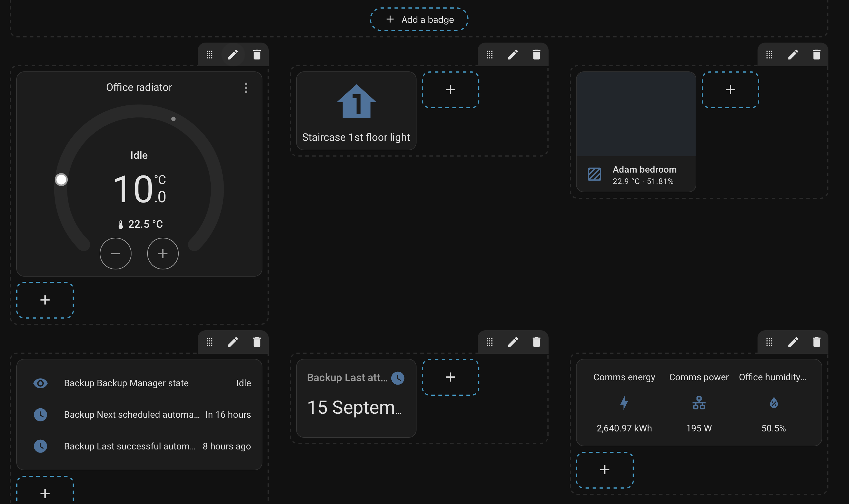This screenshot has height=504, width=849.
Task: Click the Comms power network icon
Action: (699, 403)
